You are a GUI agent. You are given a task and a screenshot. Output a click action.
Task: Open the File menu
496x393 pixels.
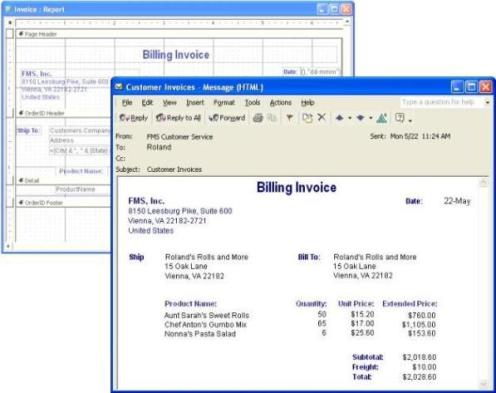[127, 103]
